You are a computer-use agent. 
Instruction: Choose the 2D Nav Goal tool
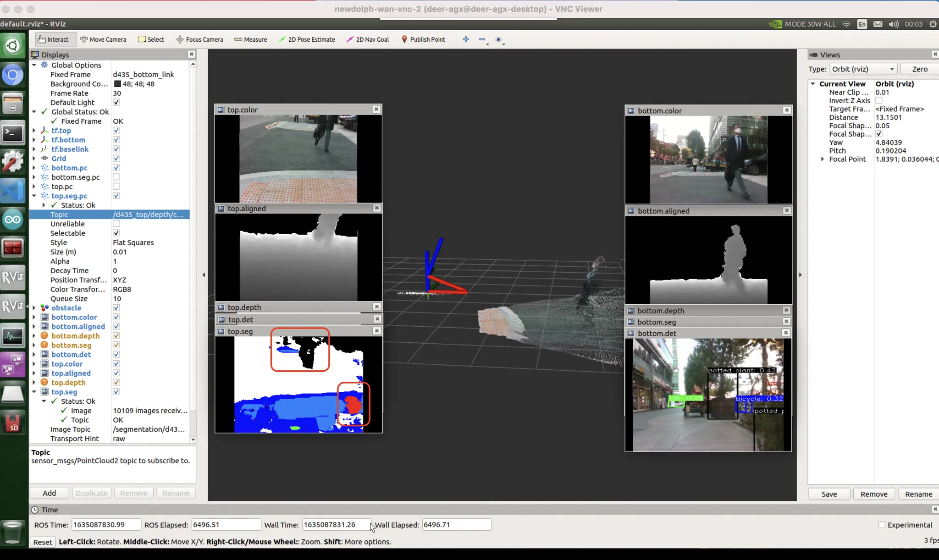pyautogui.click(x=368, y=39)
